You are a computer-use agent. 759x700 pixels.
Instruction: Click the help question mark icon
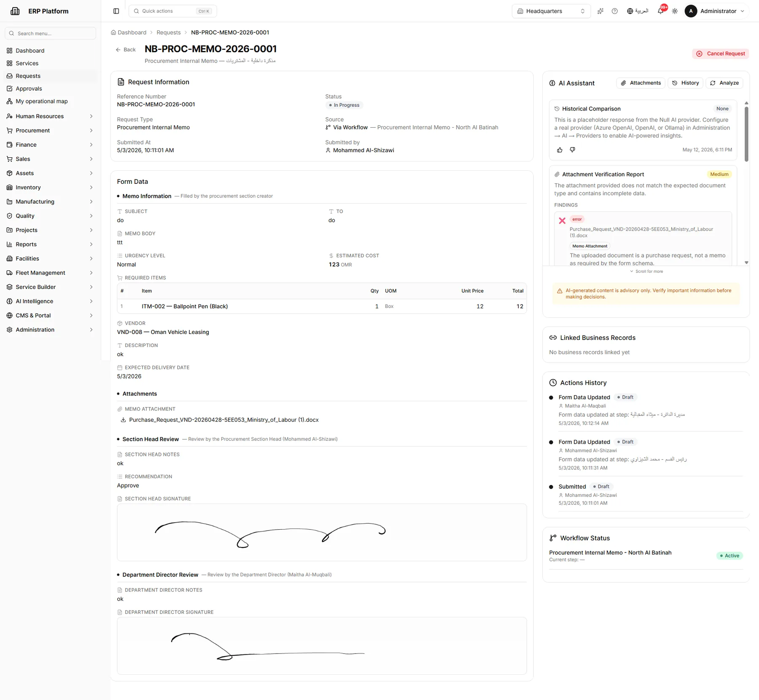615,11
